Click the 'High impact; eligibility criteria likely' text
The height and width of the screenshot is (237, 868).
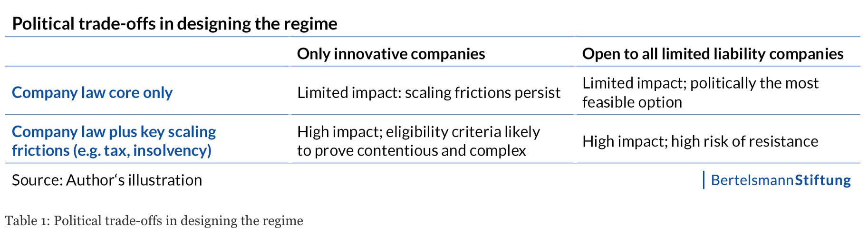pos(418,131)
